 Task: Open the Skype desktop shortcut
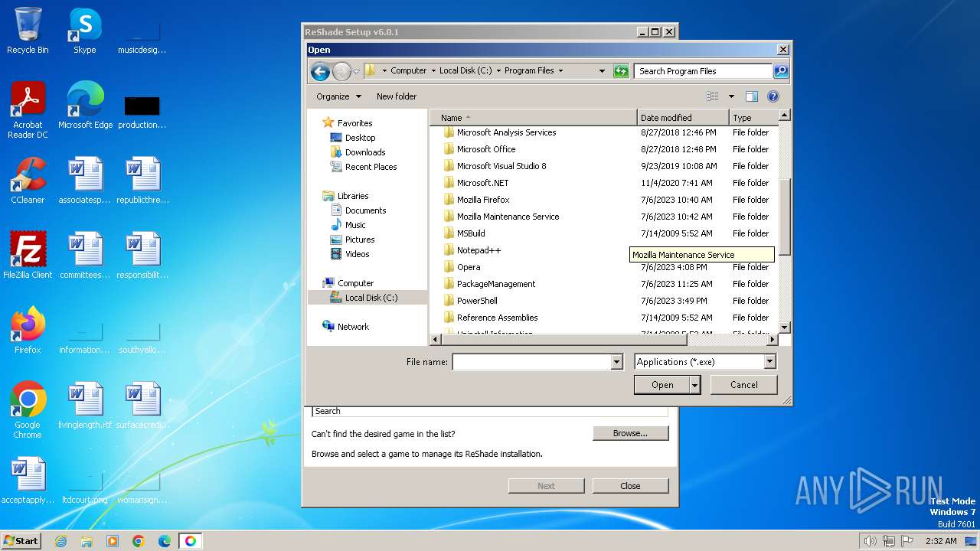tap(84, 31)
